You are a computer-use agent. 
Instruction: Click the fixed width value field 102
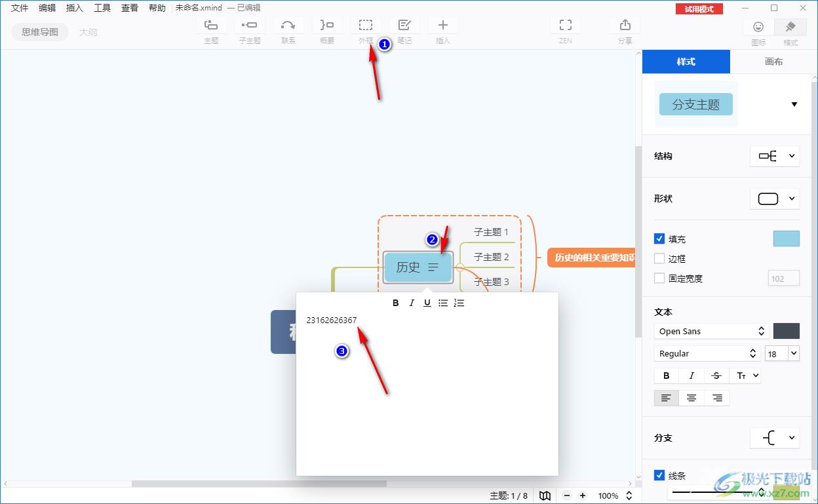(783, 278)
